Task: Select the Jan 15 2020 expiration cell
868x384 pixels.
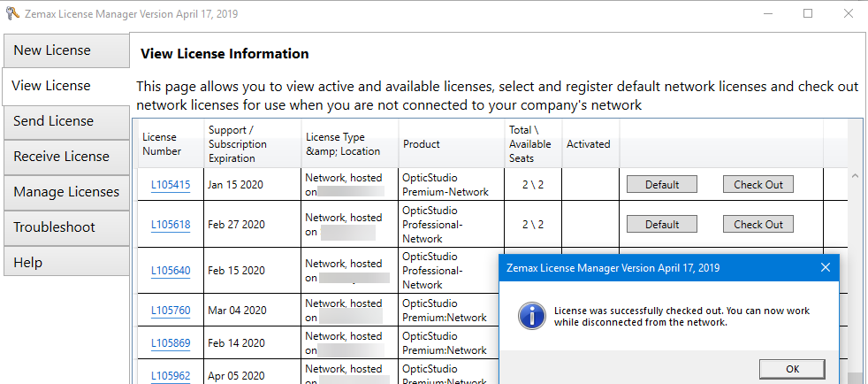Action: click(253, 185)
